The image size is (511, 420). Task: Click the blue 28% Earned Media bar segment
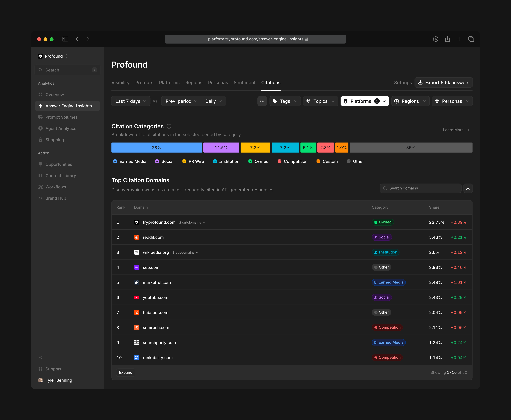click(x=156, y=148)
